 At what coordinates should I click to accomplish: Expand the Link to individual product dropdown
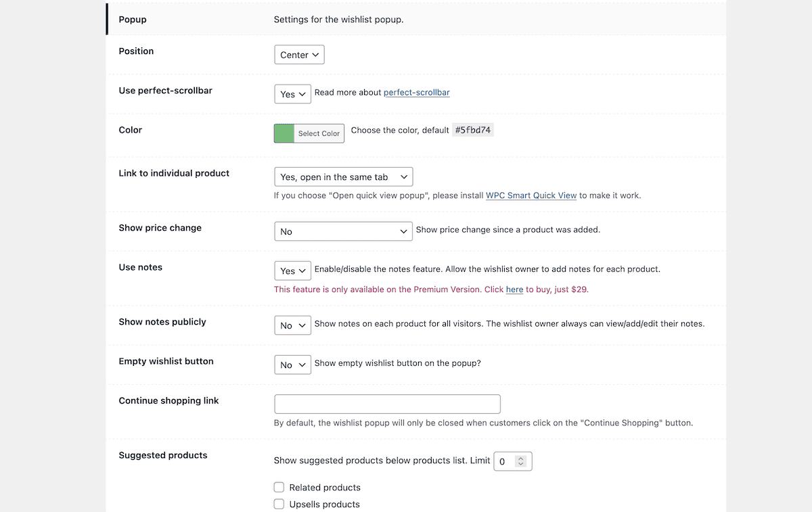pos(343,177)
